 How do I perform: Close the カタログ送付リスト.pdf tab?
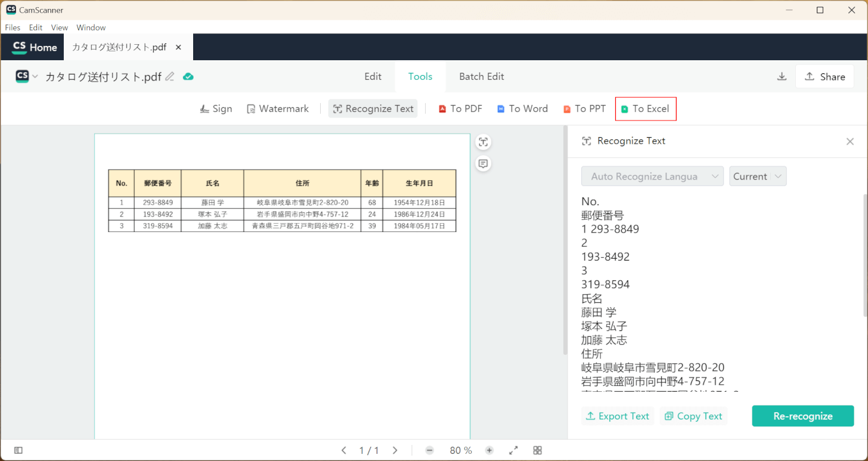[178, 47]
